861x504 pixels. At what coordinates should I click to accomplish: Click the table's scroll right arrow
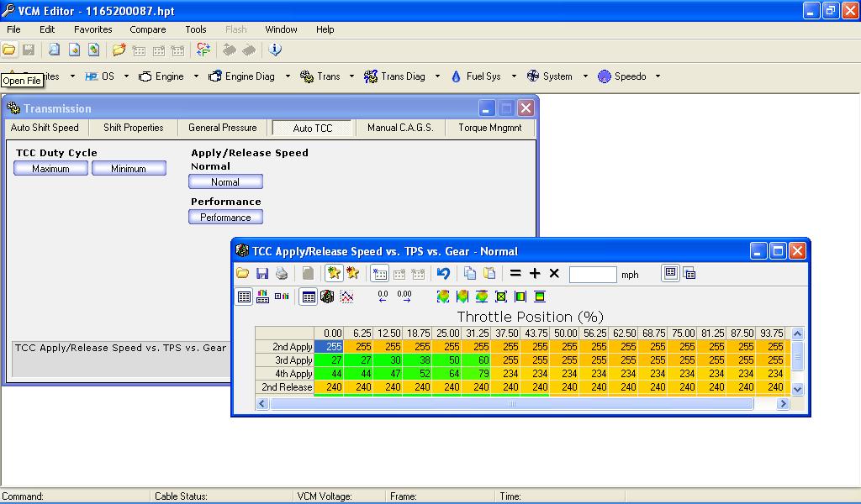coord(783,404)
